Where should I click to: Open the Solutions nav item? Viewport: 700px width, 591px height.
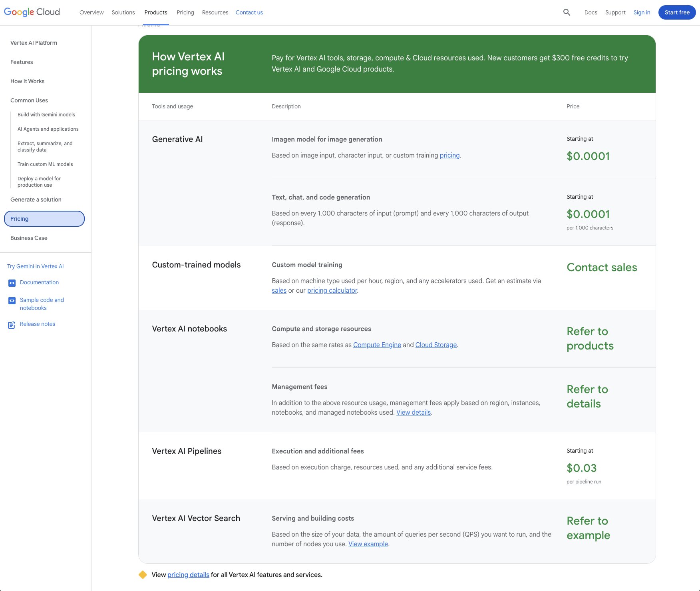click(x=123, y=12)
